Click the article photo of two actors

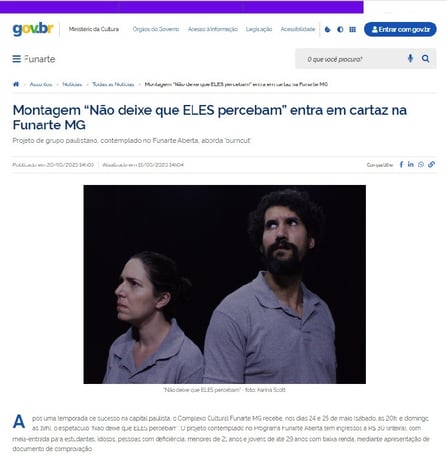[x=224, y=284]
